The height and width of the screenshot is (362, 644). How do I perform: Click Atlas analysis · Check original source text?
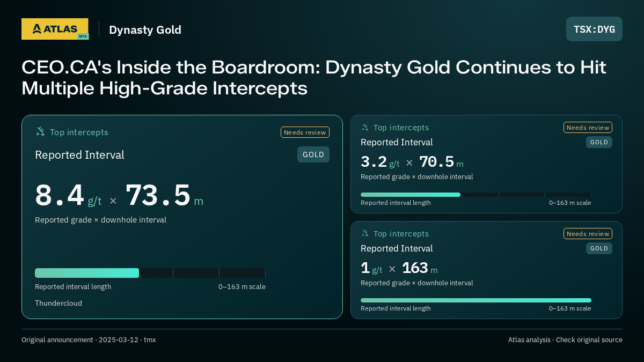click(565, 339)
